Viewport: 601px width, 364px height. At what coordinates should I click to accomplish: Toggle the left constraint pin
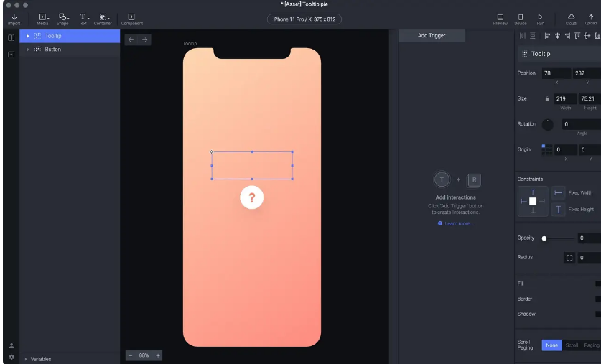(524, 201)
